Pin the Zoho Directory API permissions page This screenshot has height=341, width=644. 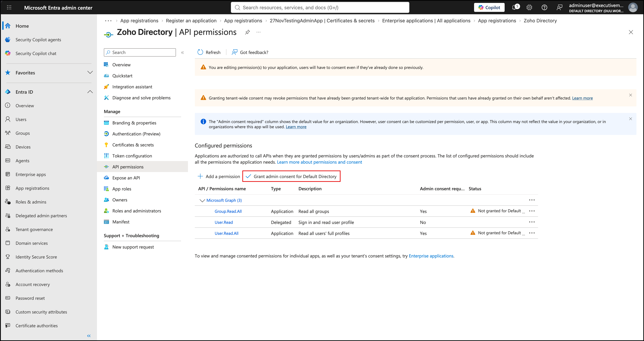247,32
